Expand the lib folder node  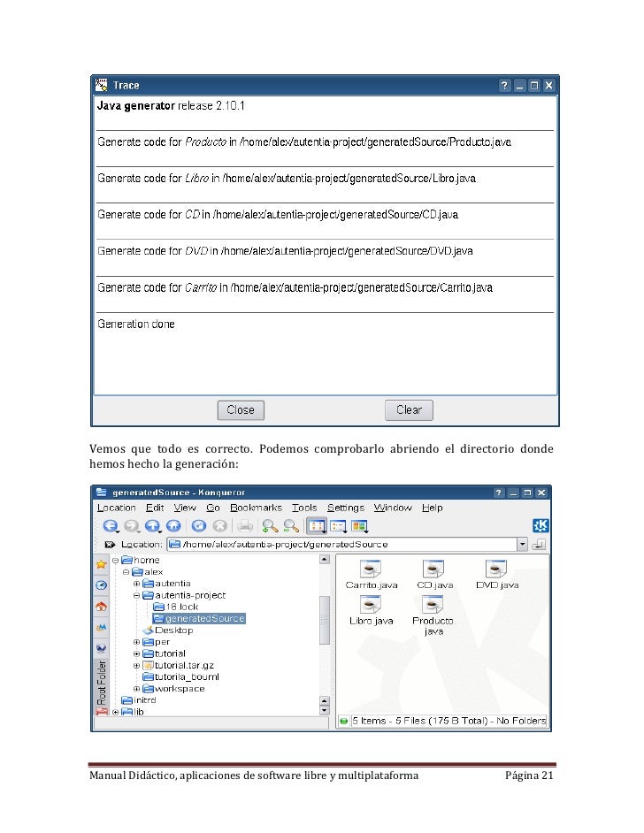115,712
